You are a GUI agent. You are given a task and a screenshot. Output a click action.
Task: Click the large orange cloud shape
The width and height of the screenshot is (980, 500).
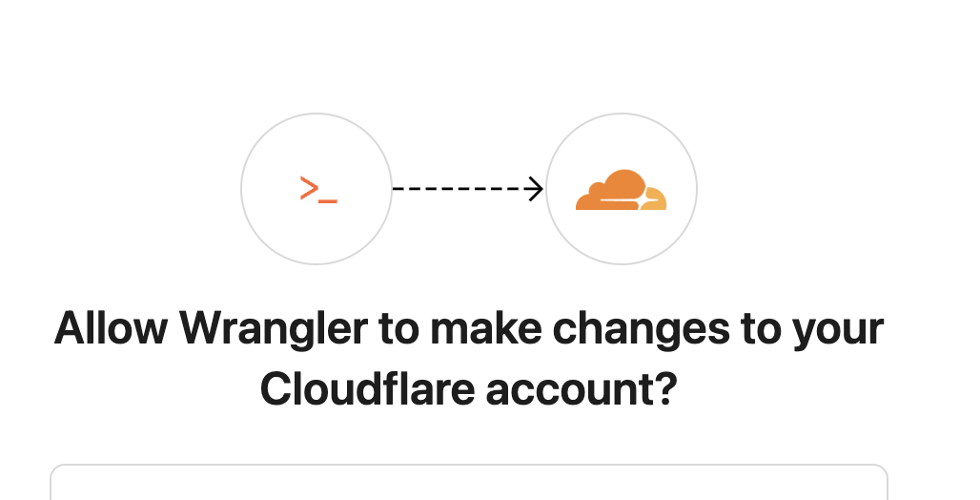click(x=612, y=189)
